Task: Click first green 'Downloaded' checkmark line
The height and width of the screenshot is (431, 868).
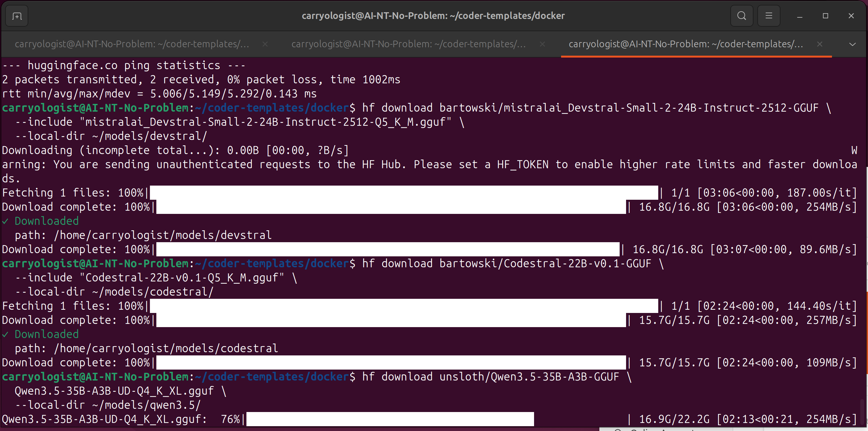Action: [41, 221]
